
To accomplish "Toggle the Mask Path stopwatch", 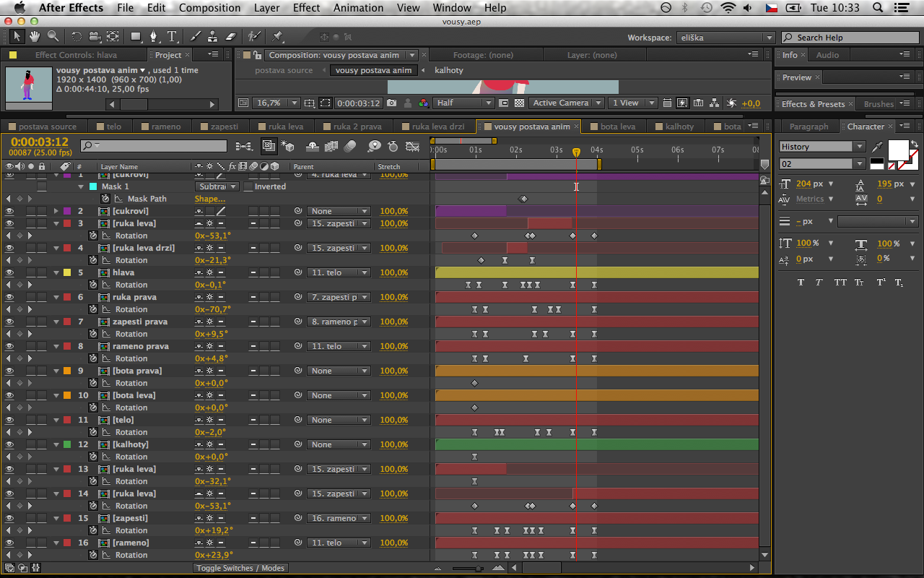I will [x=105, y=199].
